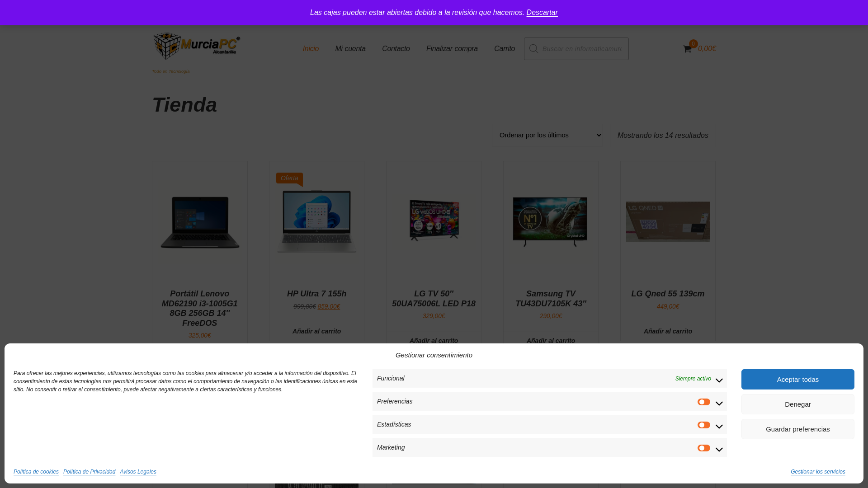The image size is (868, 488).
Task: Open HP Ultra 7 155h title link
Action: (x=317, y=294)
